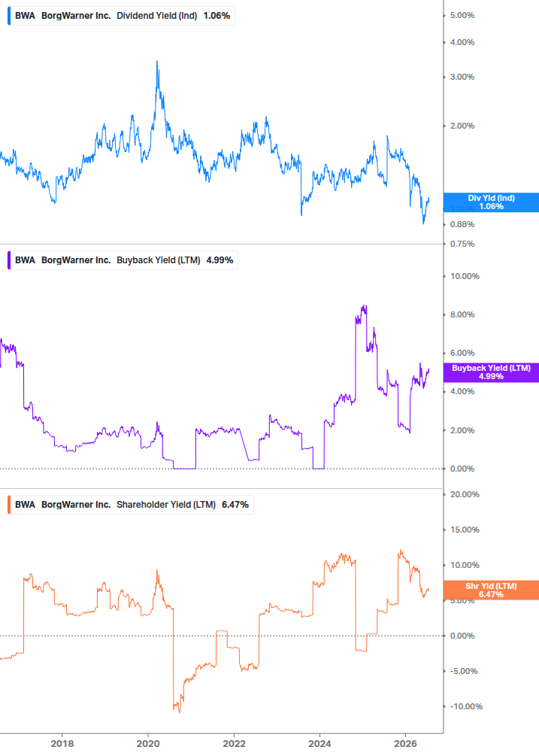
Task: Click the BWA ticker in shareholder yield legend
Action: pos(25,504)
